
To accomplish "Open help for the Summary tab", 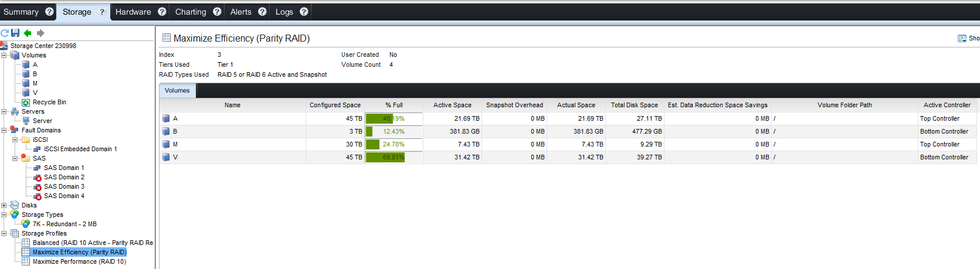I will (x=49, y=11).
